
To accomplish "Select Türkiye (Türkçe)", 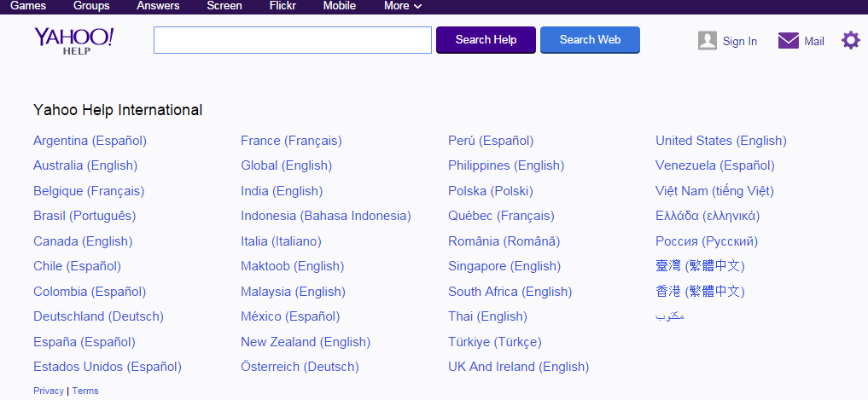I will pos(495,343).
